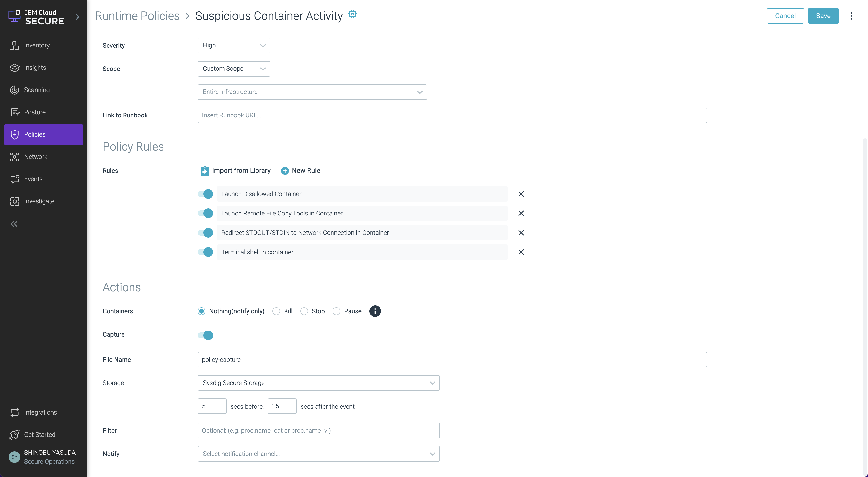Add a New Rule with plus icon
The width and height of the screenshot is (868, 477).
(285, 171)
